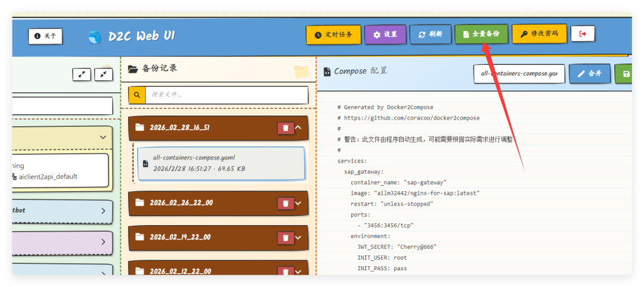Click the container_name "sap-gateway" line
The width and height of the screenshot is (644, 287).
[398, 182]
